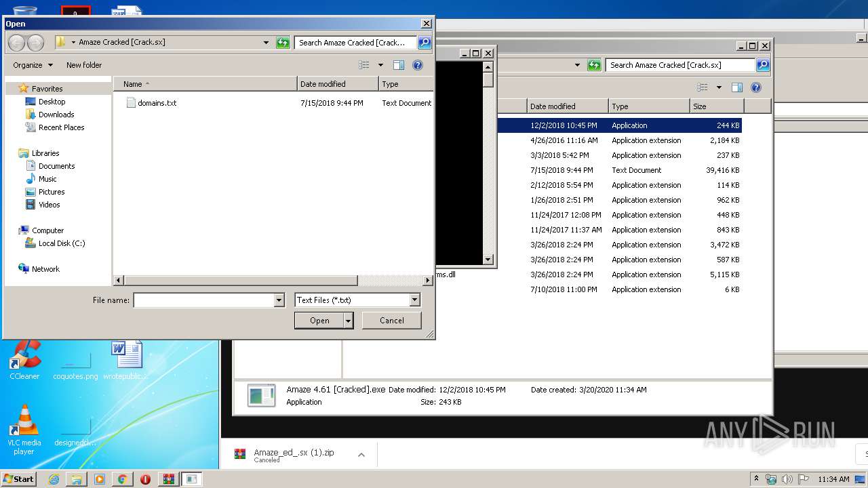The height and width of the screenshot is (488, 868).
Task: Sort the Open dialog by Date modified
Action: tap(338, 84)
